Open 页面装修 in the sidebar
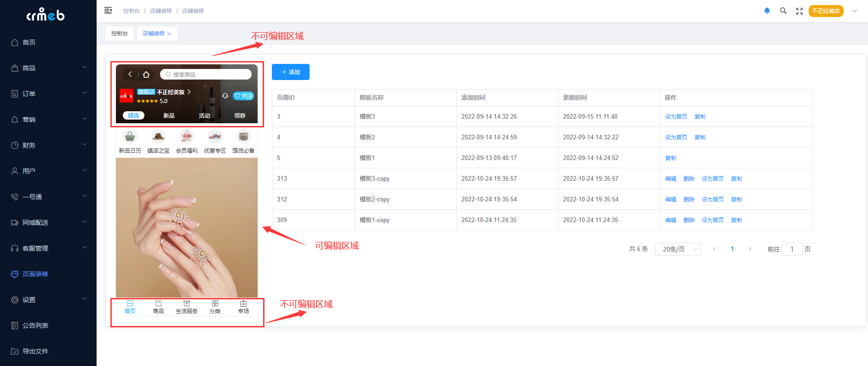 (x=35, y=274)
